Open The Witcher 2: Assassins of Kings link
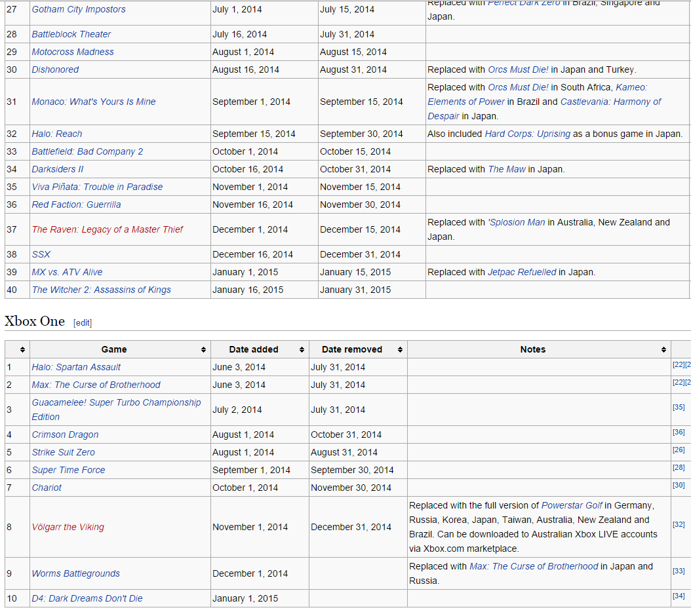Screen dimensions: 691x616 [102, 290]
